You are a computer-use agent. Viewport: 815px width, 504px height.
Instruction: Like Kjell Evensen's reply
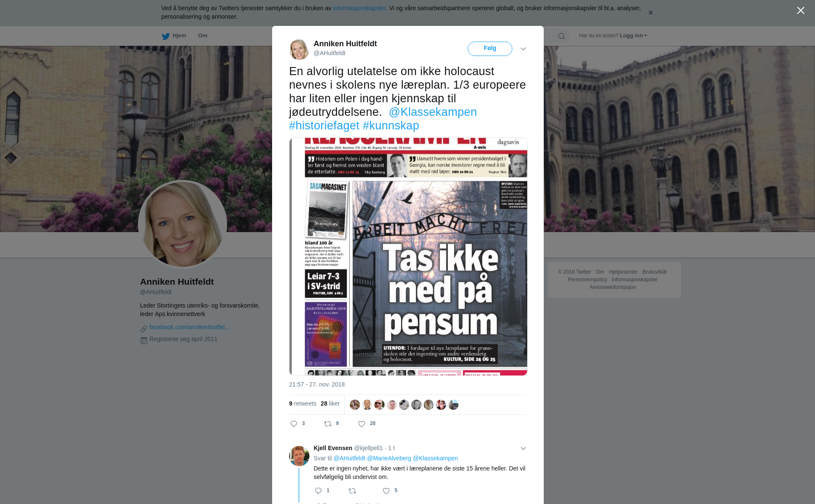tap(386, 491)
